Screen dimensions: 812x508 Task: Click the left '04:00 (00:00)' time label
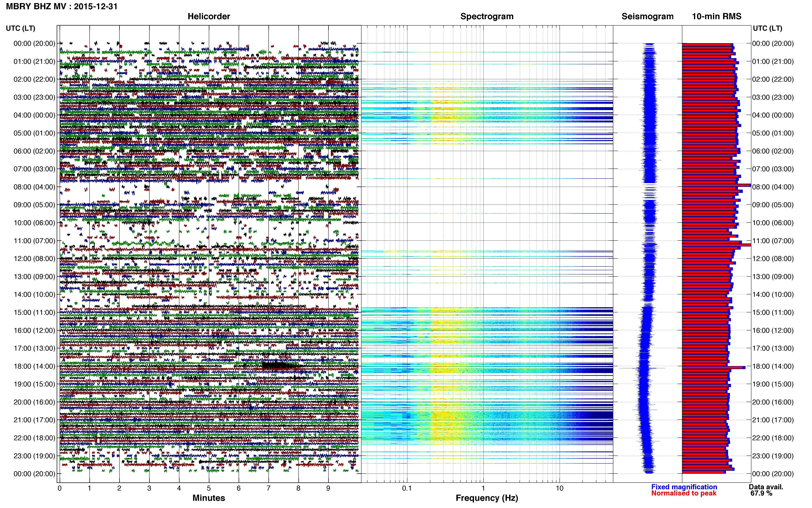click(34, 115)
